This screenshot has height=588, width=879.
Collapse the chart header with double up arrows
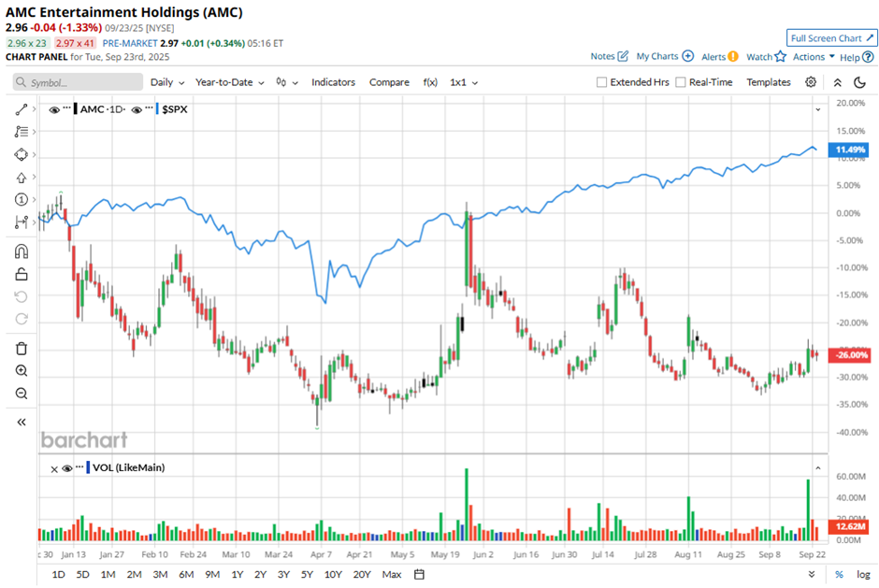[x=838, y=82]
